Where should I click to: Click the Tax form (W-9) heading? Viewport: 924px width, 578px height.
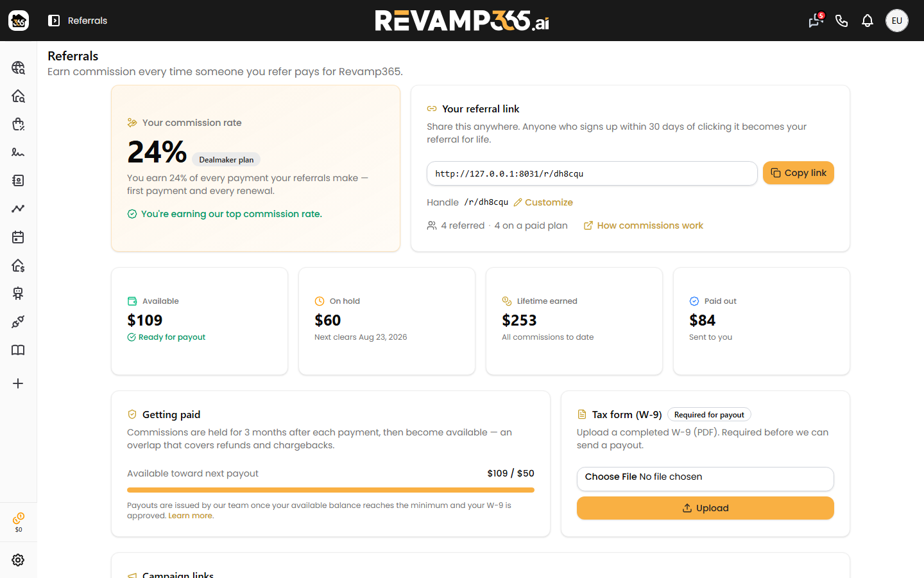click(x=627, y=415)
